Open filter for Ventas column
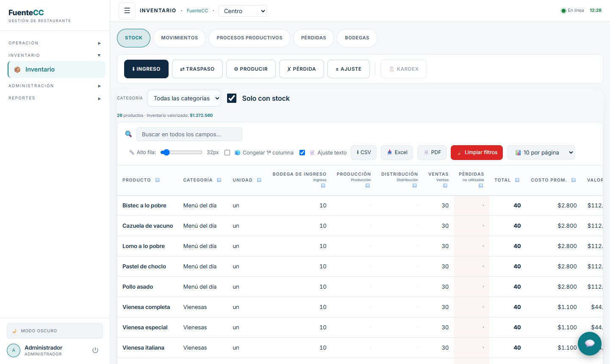 [445, 186]
